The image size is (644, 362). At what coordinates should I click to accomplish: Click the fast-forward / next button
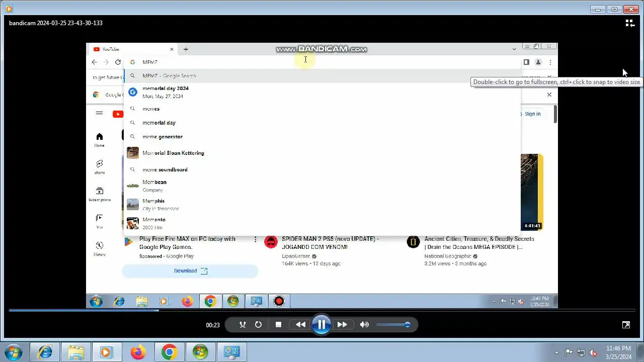click(x=342, y=325)
